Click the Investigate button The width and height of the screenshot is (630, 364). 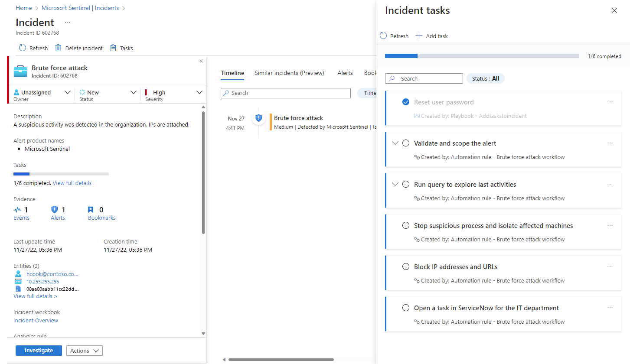point(39,351)
